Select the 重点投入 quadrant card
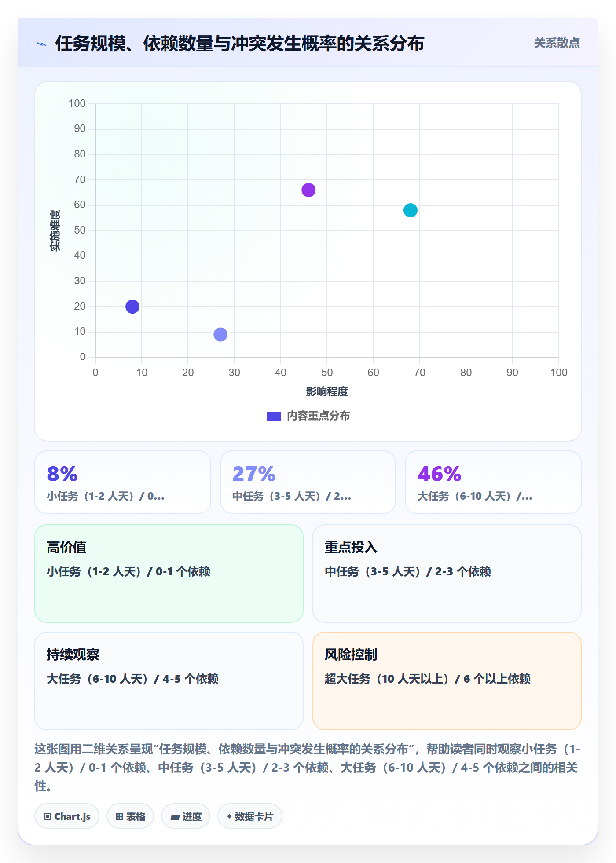This screenshot has height=863, width=616. click(447, 574)
